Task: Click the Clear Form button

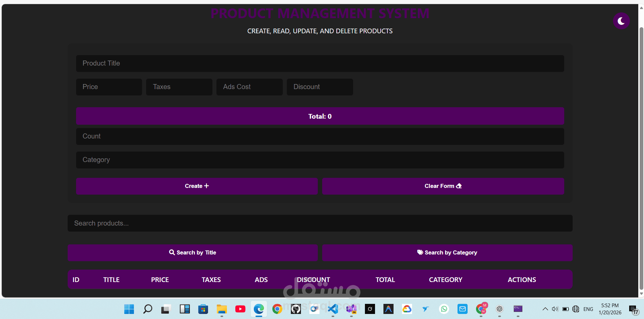Action: coord(443,186)
